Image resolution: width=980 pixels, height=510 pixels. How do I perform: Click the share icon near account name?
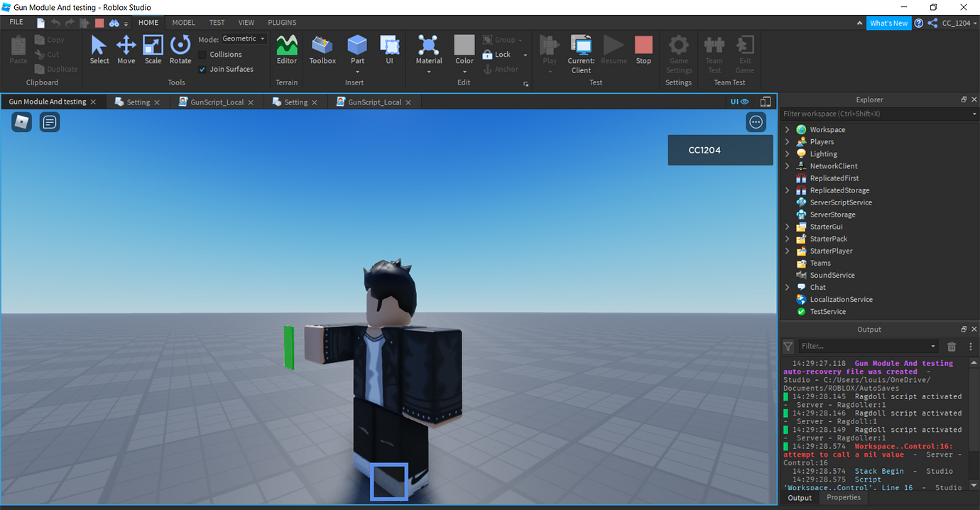pyautogui.click(x=932, y=23)
